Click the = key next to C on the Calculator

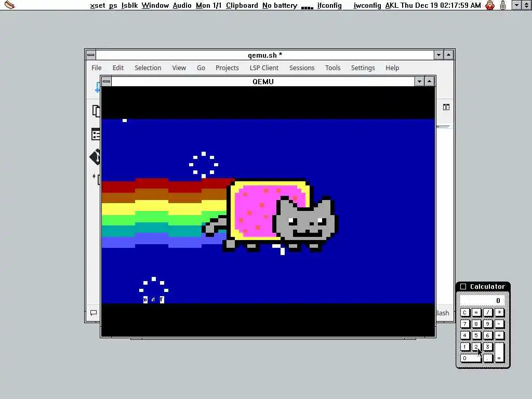pyautogui.click(x=476, y=312)
